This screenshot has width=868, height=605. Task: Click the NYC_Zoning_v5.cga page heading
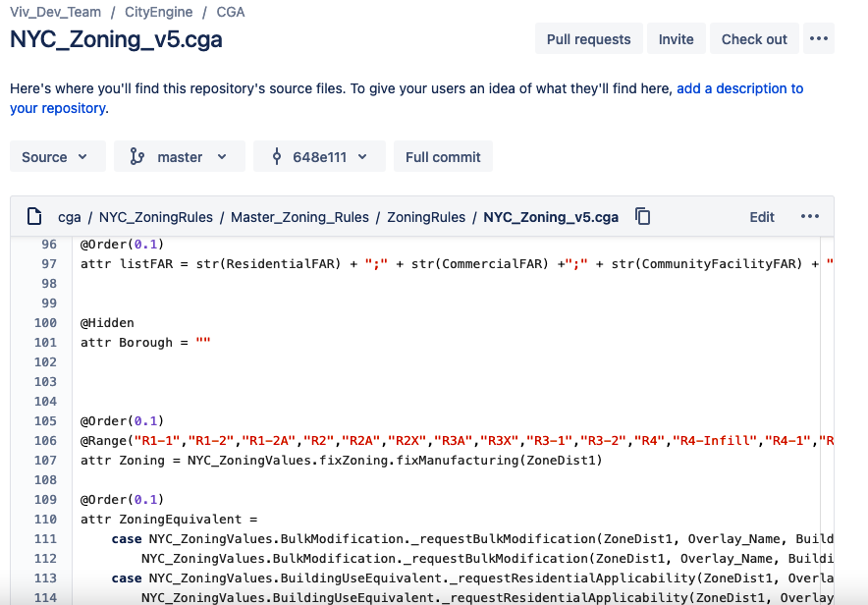point(116,39)
